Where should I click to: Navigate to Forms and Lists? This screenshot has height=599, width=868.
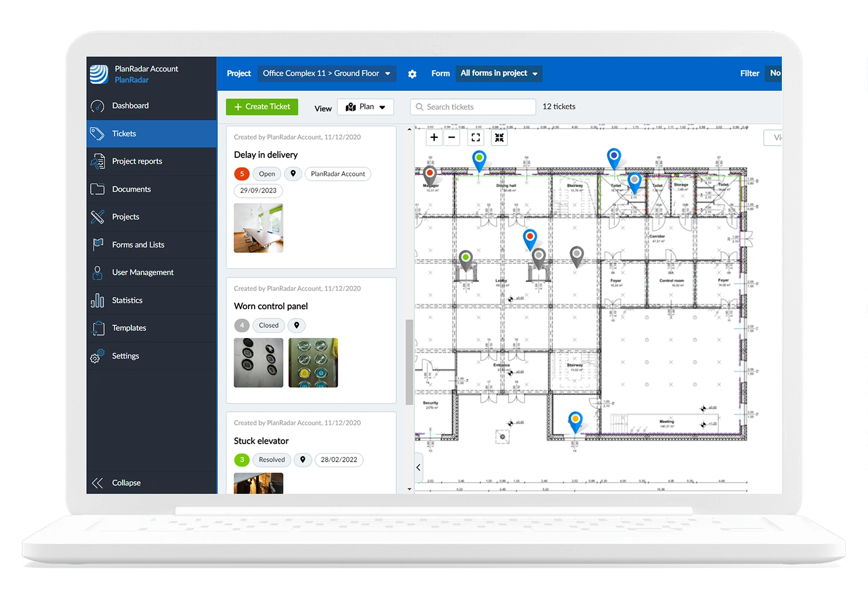[138, 245]
